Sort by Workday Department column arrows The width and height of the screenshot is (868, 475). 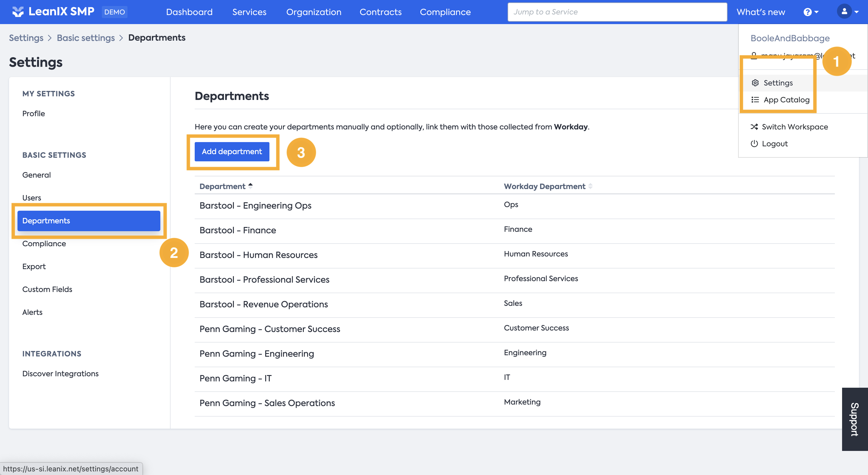pos(590,186)
